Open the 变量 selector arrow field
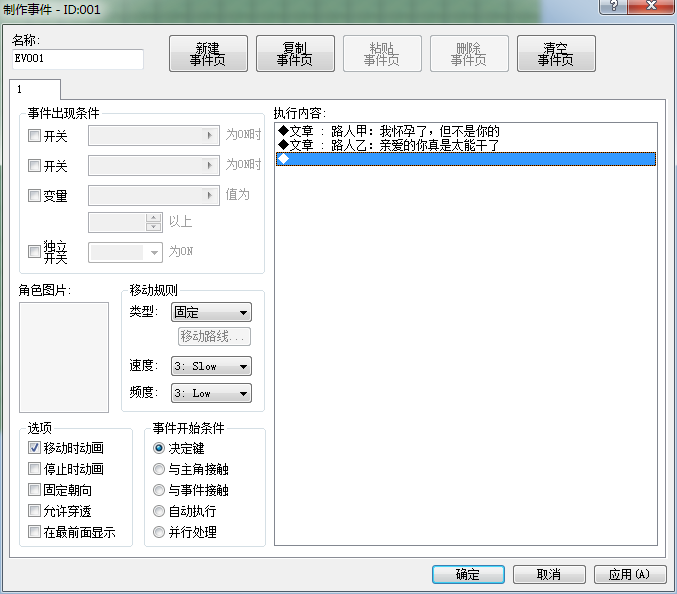This screenshot has height=594, width=677. 154,196
